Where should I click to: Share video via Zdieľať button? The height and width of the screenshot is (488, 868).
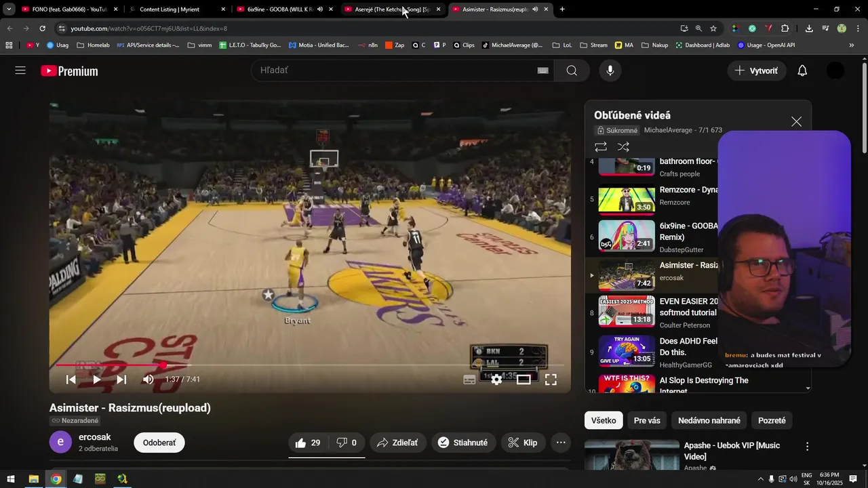click(x=398, y=443)
